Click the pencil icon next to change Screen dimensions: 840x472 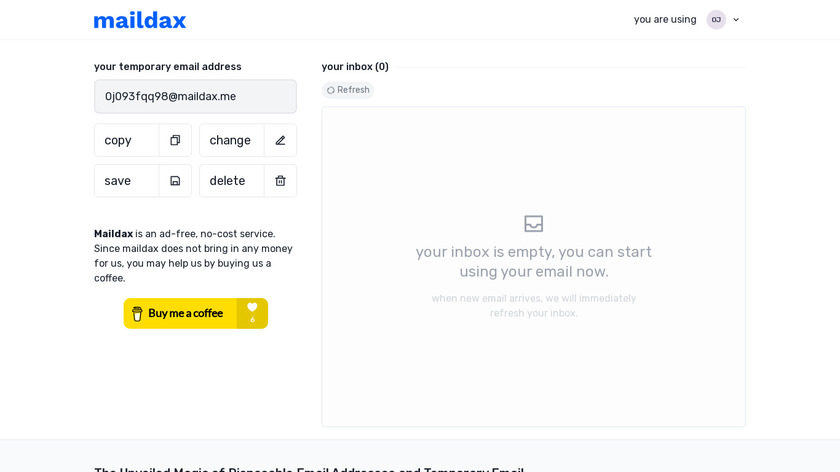[280, 140]
